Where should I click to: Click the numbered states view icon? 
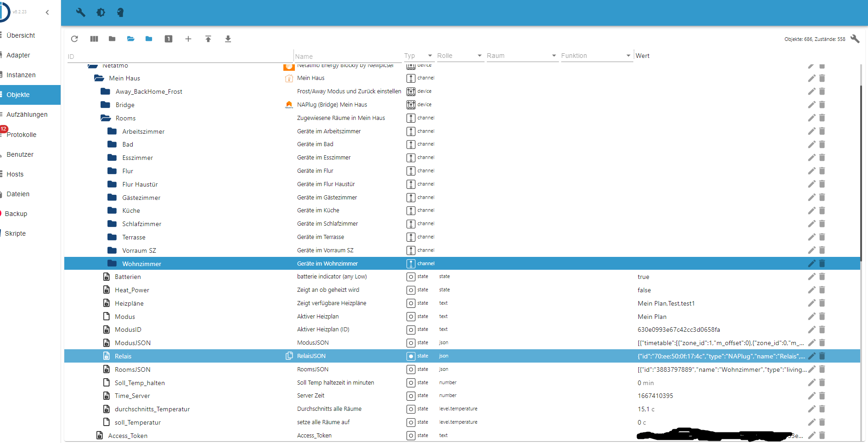[x=169, y=39]
